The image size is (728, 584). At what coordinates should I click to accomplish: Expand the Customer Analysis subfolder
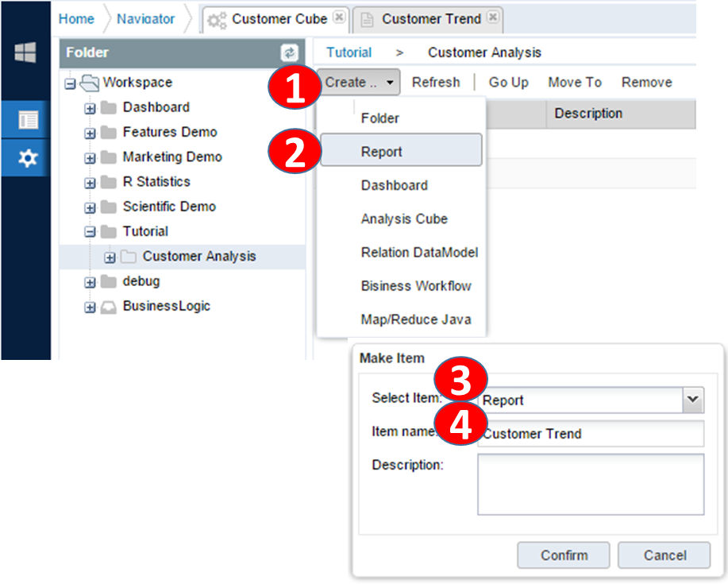(x=110, y=257)
